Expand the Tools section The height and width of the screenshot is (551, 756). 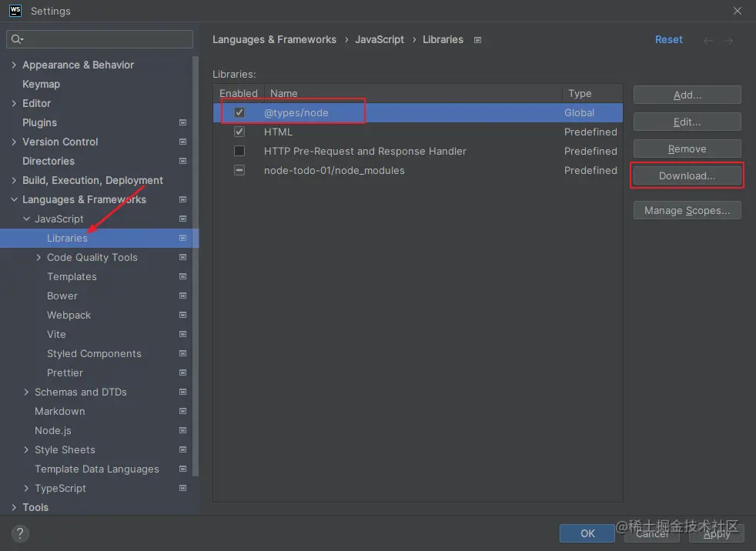tap(14, 507)
